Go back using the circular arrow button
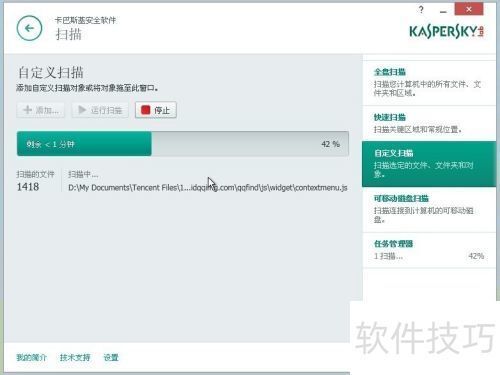500x375 pixels. point(29,28)
